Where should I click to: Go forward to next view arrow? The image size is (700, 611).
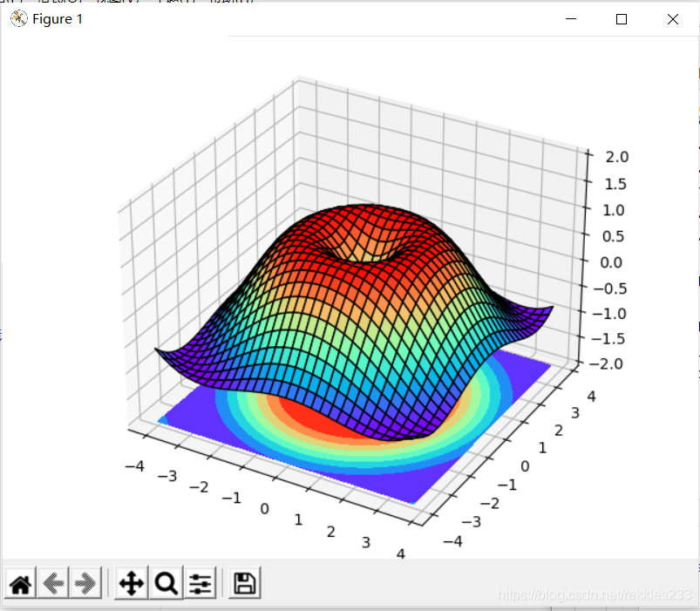[85, 583]
